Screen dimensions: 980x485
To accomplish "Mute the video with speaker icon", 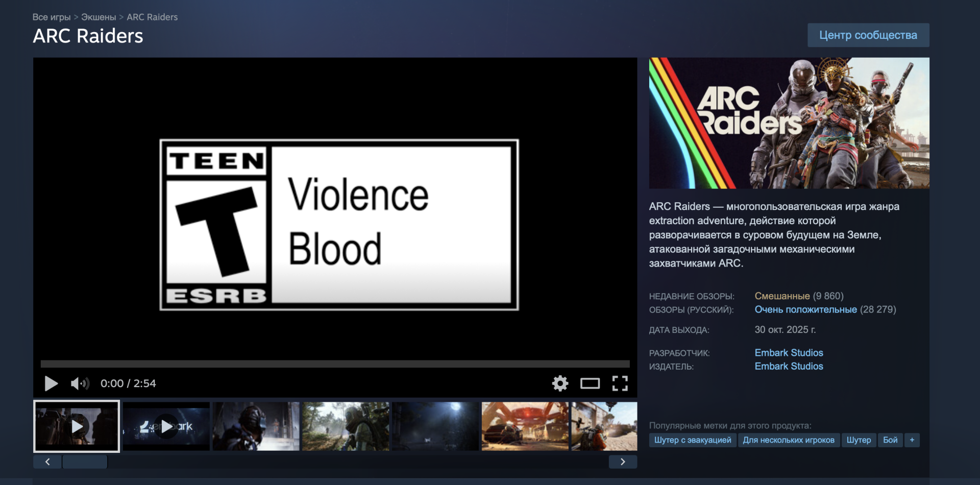I will tap(80, 383).
